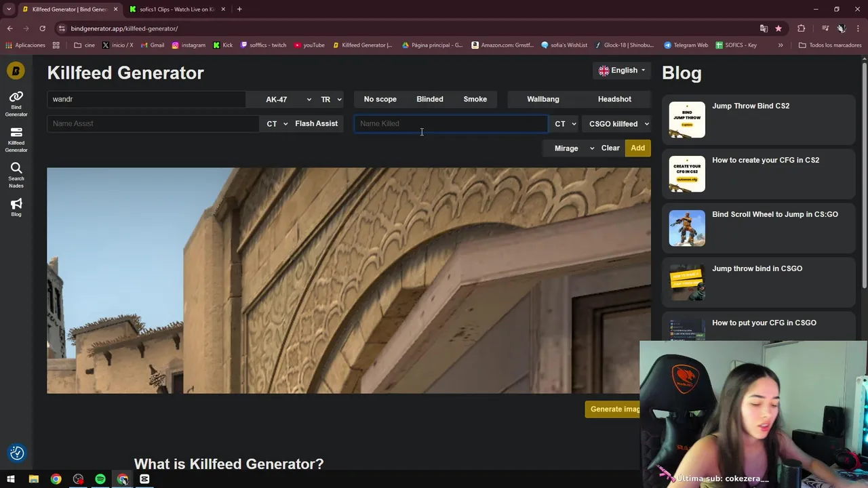Click the Clear button

(610, 148)
